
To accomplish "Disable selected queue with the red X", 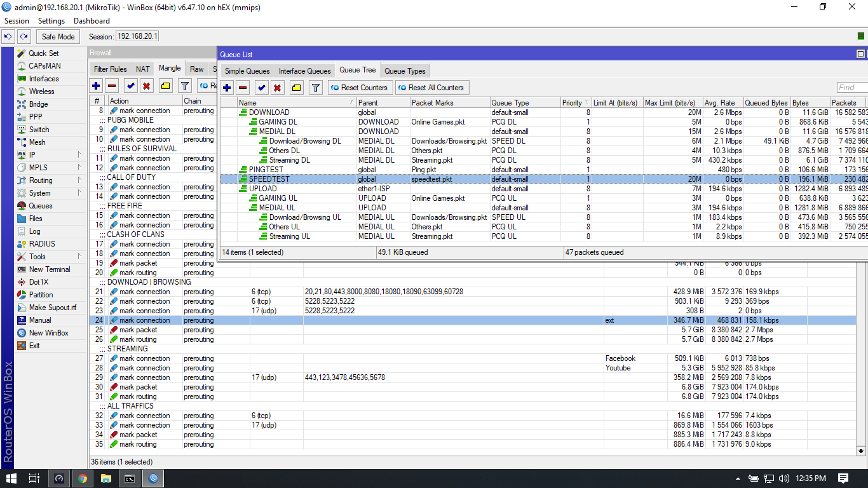I will pos(278,88).
